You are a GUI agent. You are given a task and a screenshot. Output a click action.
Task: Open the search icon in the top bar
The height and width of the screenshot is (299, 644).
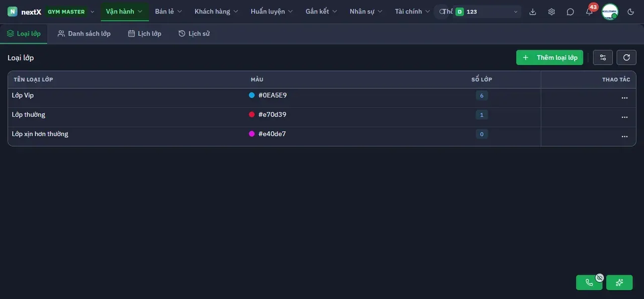442,12
